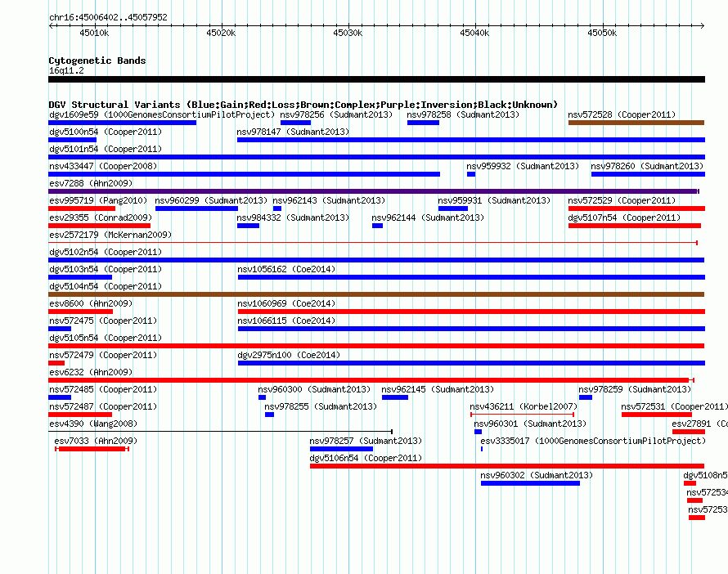Select esv7033 (Ahn2009) label
728x574 pixels.
point(96,441)
